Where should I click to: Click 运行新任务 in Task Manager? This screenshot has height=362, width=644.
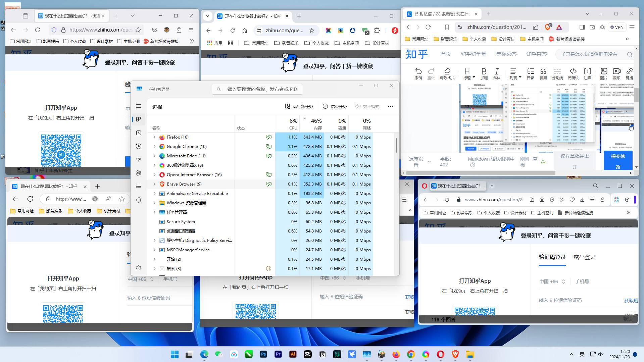tap(299, 107)
